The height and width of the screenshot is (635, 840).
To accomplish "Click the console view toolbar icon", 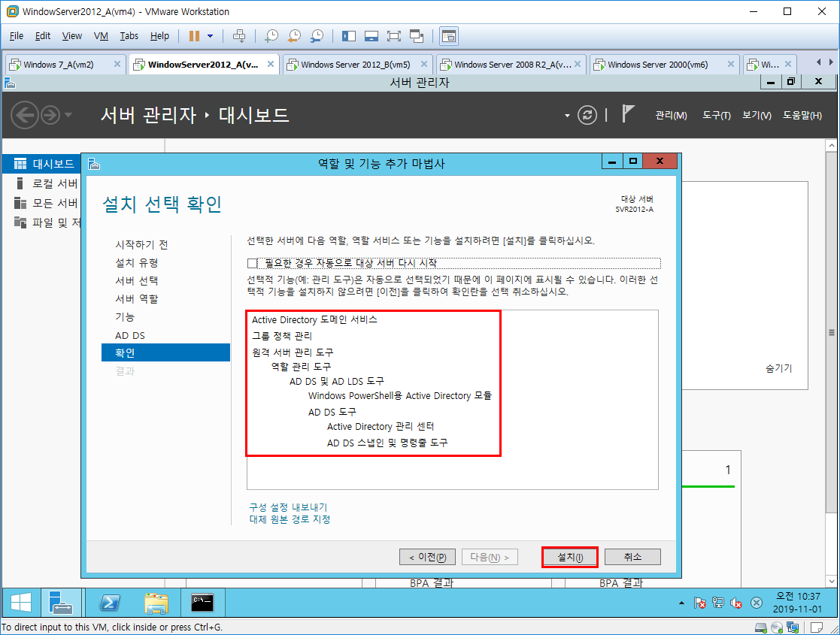I will (x=449, y=36).
